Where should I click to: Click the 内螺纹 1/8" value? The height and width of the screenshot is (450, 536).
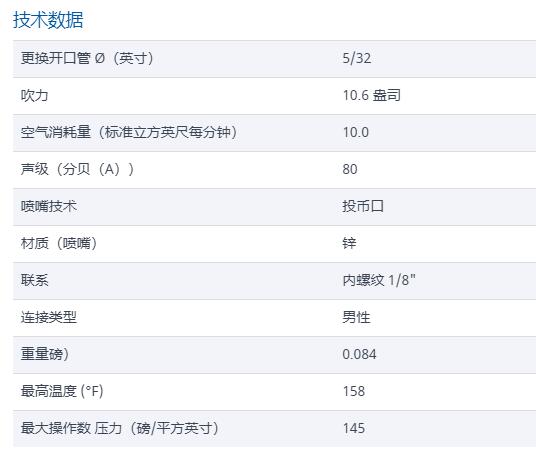(x=379, y=280)
